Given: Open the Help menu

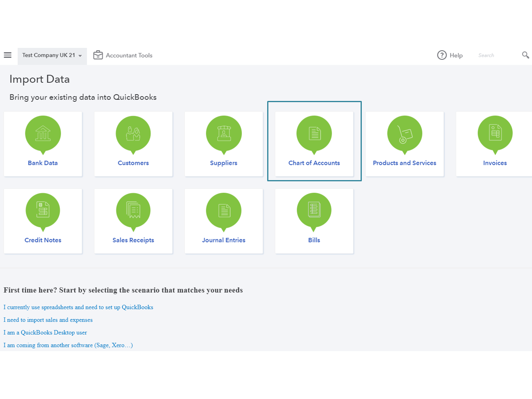Looking at the screenshot, I should [x=450, y=55].
